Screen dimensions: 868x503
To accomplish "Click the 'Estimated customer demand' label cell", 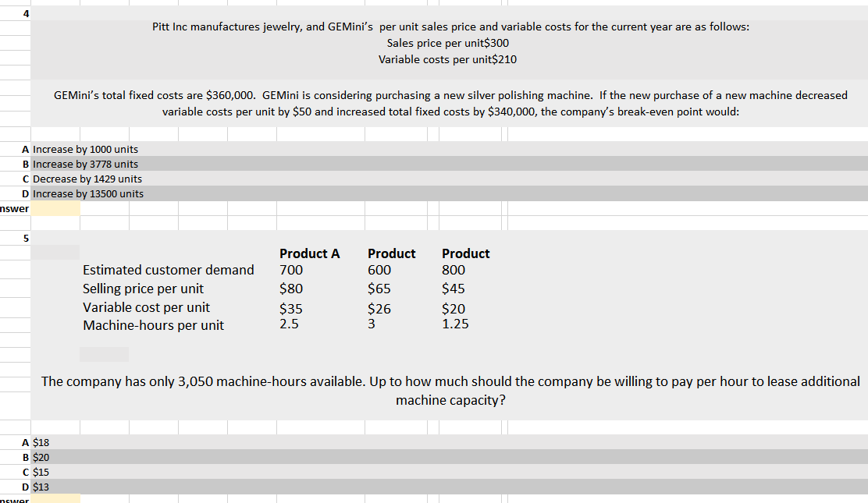I will [x=169, y=269].
